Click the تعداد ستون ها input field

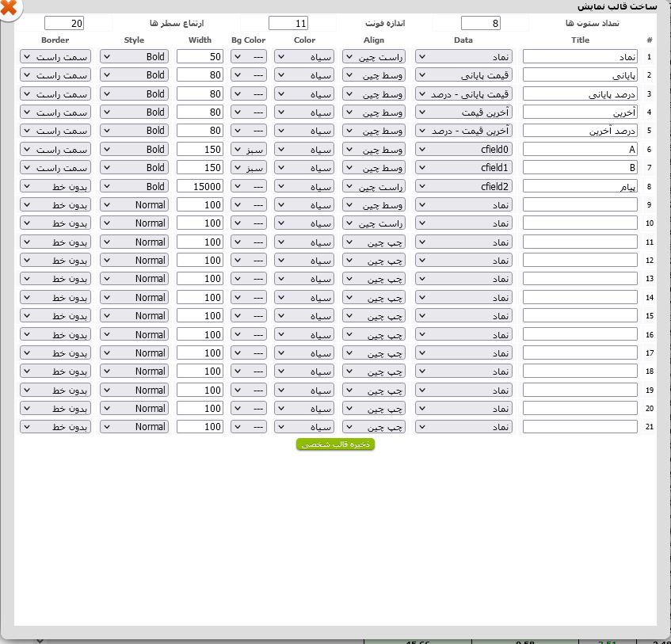pos(480,23)
